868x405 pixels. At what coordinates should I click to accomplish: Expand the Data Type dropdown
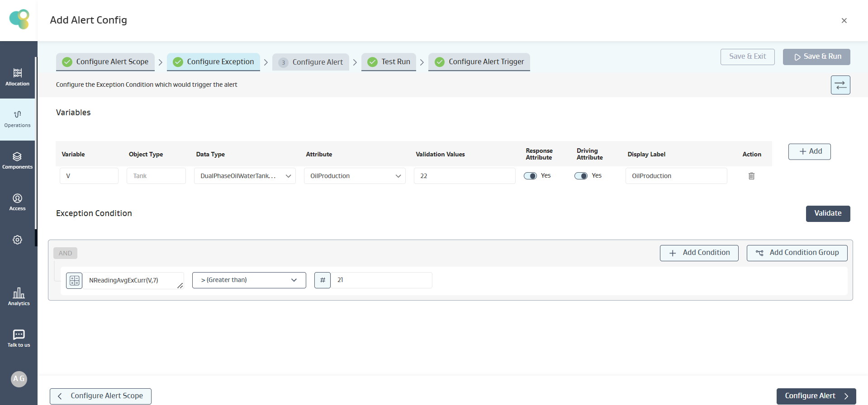[245, 176]
